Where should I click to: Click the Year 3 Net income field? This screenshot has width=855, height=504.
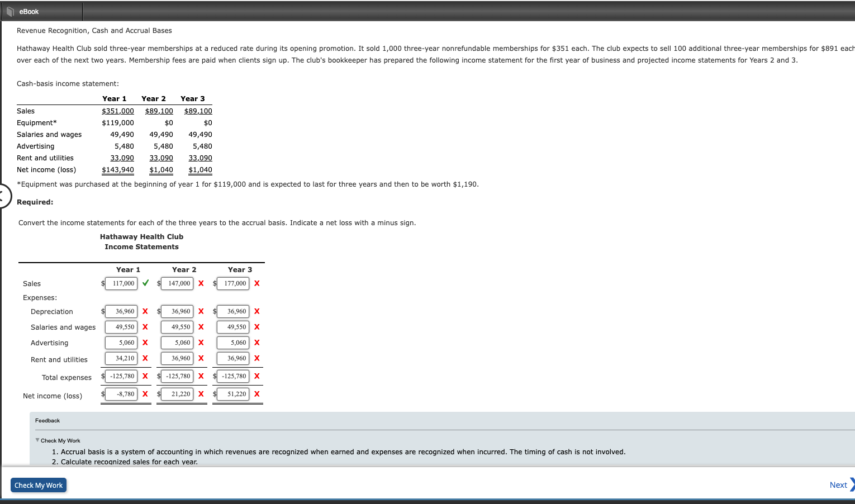pos(233,394)
